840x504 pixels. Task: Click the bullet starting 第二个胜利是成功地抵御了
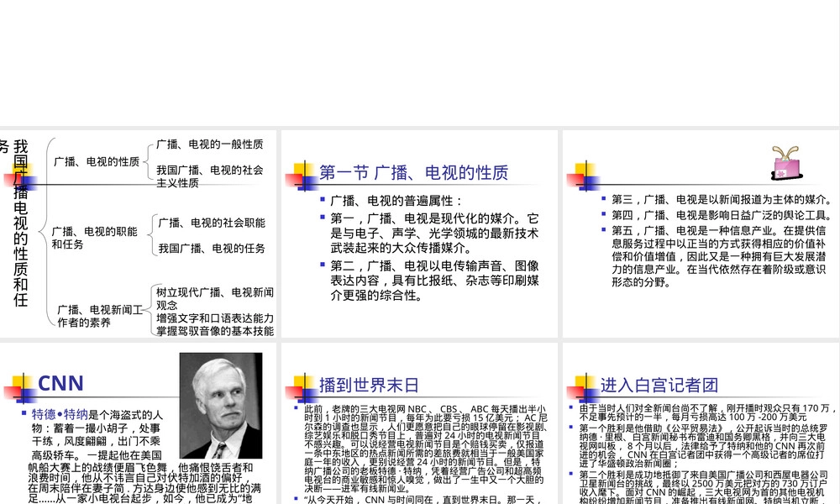tap(703, 487)
